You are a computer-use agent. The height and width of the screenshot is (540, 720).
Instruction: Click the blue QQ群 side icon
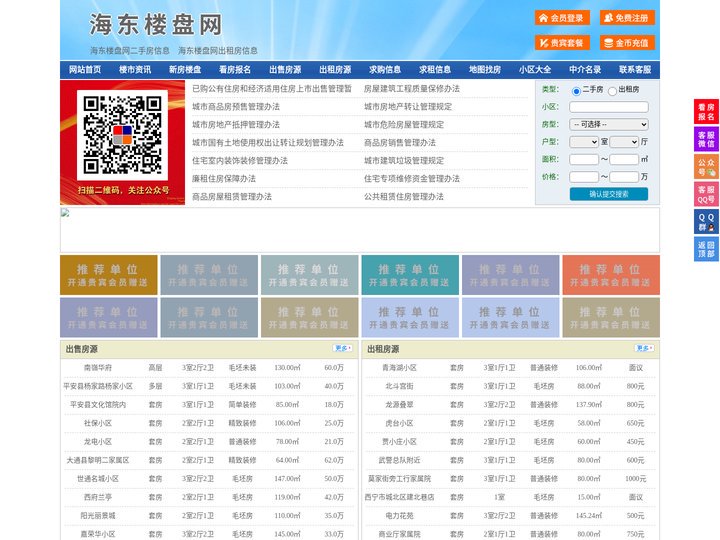[x=706, y=222]
